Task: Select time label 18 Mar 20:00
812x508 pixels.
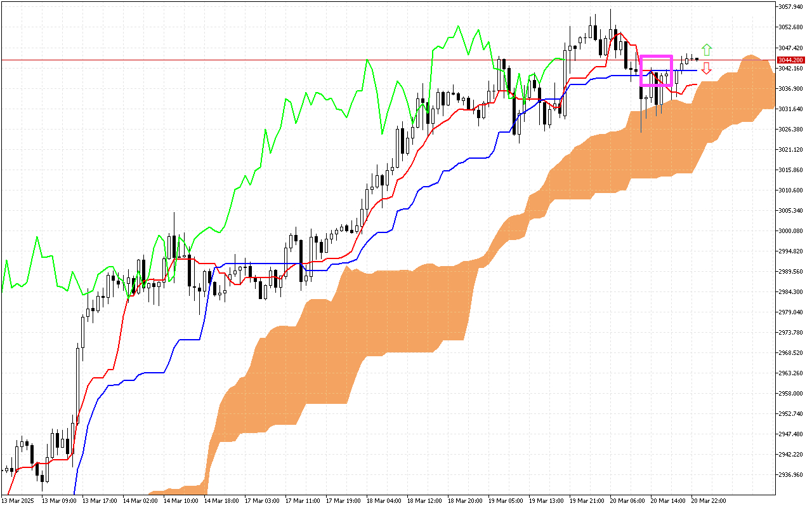Action: (x=464, y=501)
